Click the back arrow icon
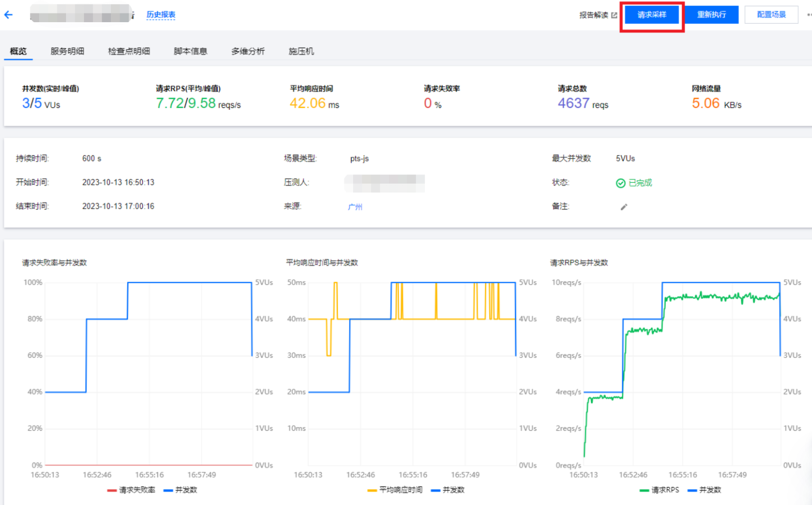 coord(9,15)
